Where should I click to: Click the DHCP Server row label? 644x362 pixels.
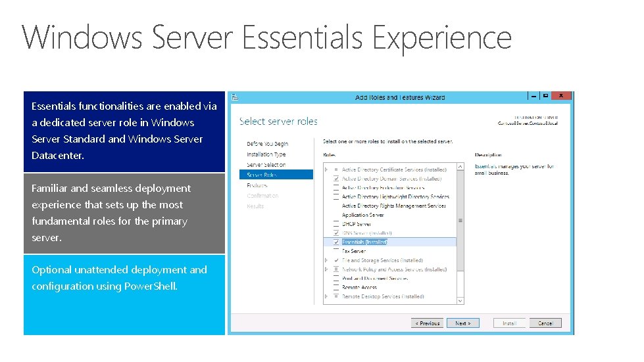coord(357,224)
